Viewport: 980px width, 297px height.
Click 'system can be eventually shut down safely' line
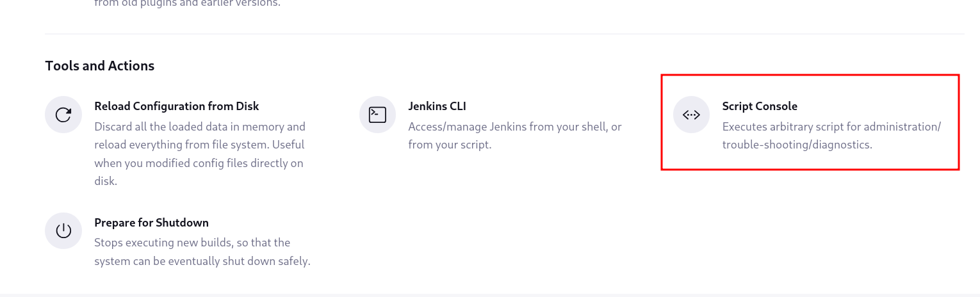202,261
